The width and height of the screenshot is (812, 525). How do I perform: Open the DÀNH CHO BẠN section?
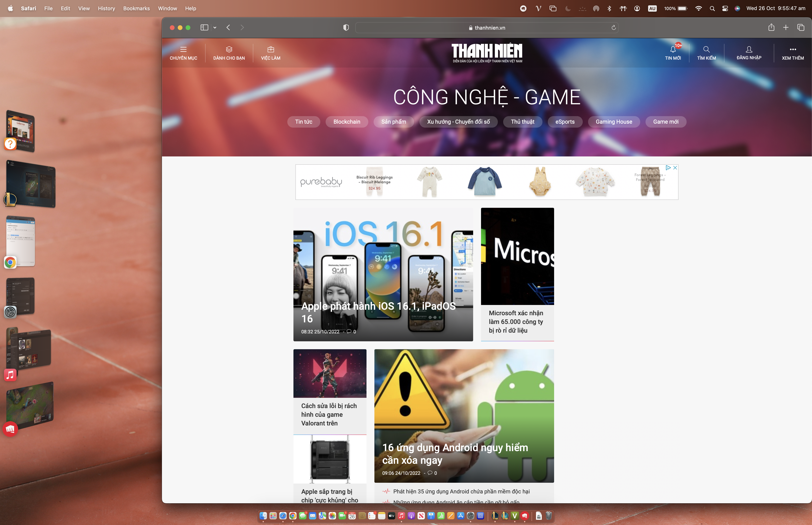pyautogui.click(x=229, y=53)
